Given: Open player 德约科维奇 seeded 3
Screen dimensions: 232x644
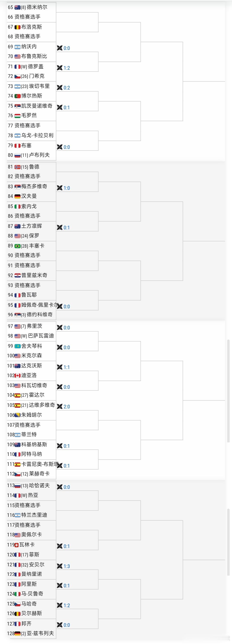Looking at the screenshot, I should 40,315.
